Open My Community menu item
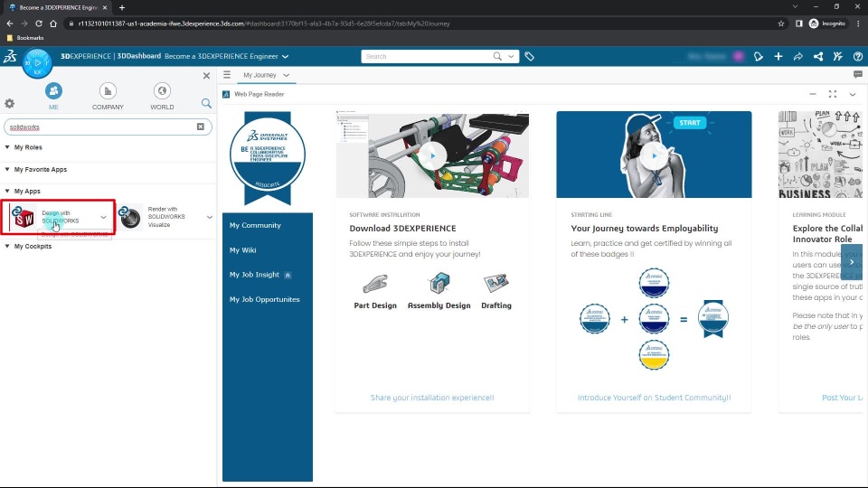This screenshot has height=488, width=868. tap(255, 225)
